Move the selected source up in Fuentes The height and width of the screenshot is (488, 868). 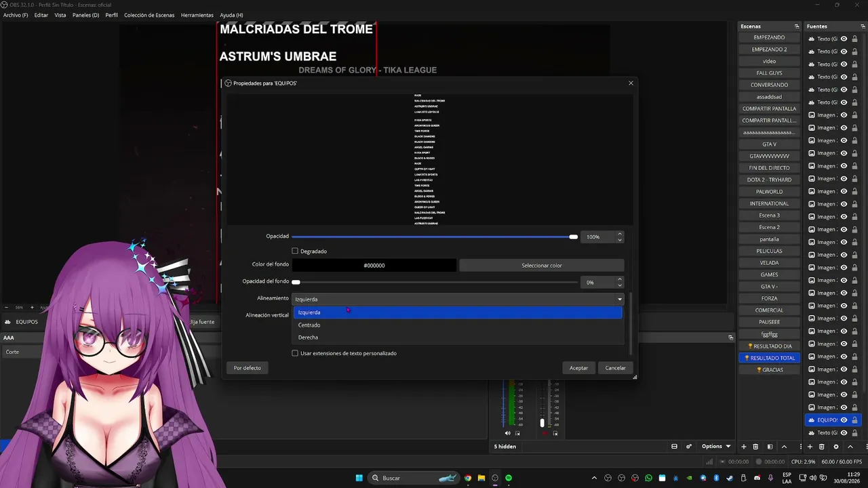(850, 447)
